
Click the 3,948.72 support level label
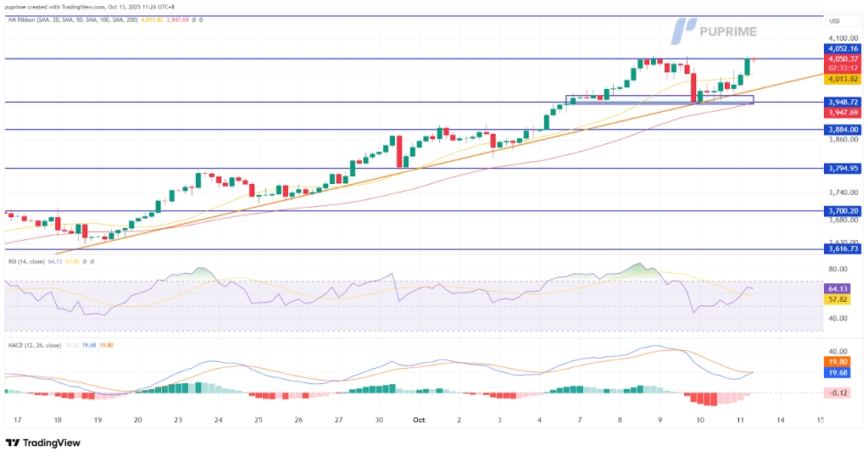843,102
